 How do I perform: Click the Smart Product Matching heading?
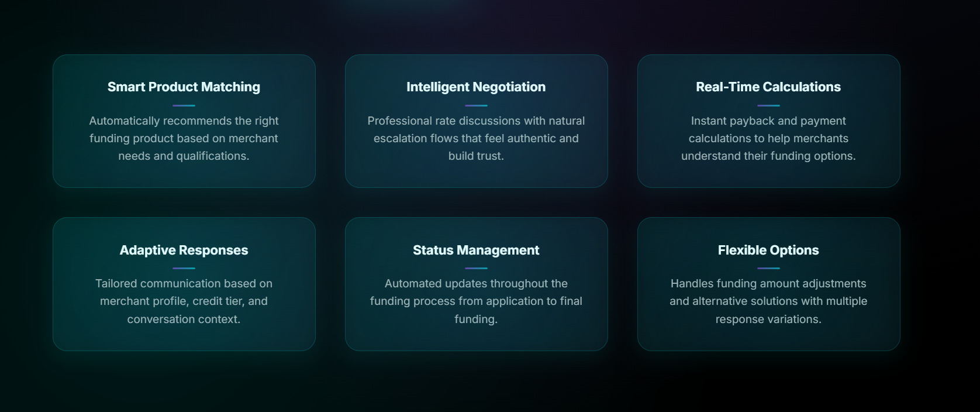point(184,87)
